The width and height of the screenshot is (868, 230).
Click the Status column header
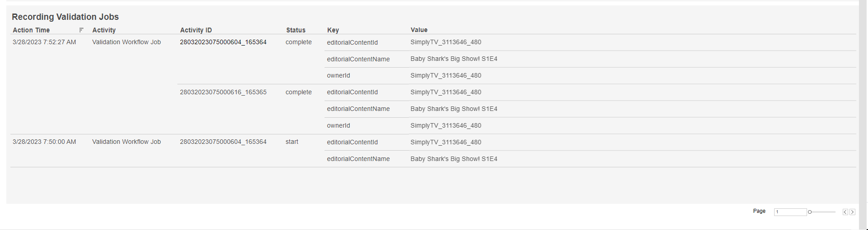pyautogui.click(x=296, y=30)
